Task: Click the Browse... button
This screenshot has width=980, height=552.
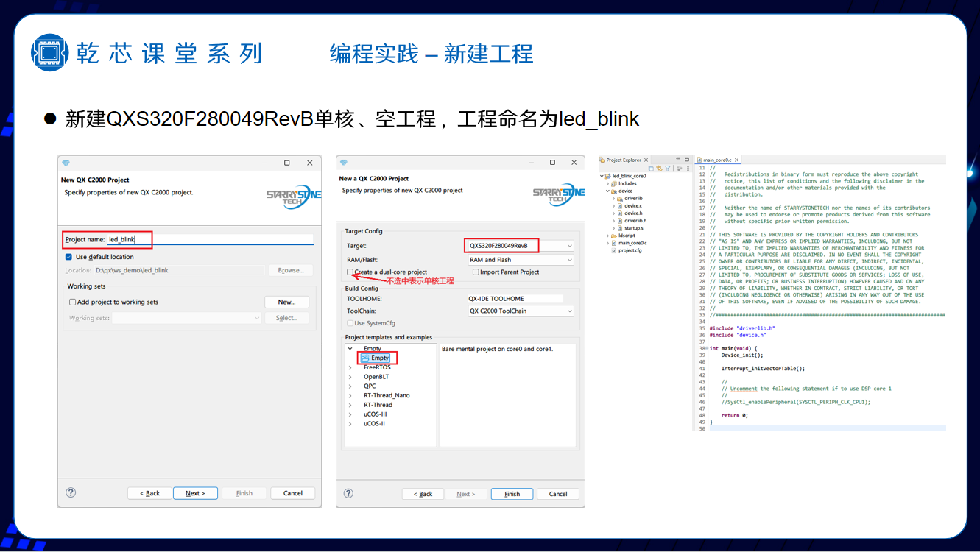Action: (x=291, y=270)
